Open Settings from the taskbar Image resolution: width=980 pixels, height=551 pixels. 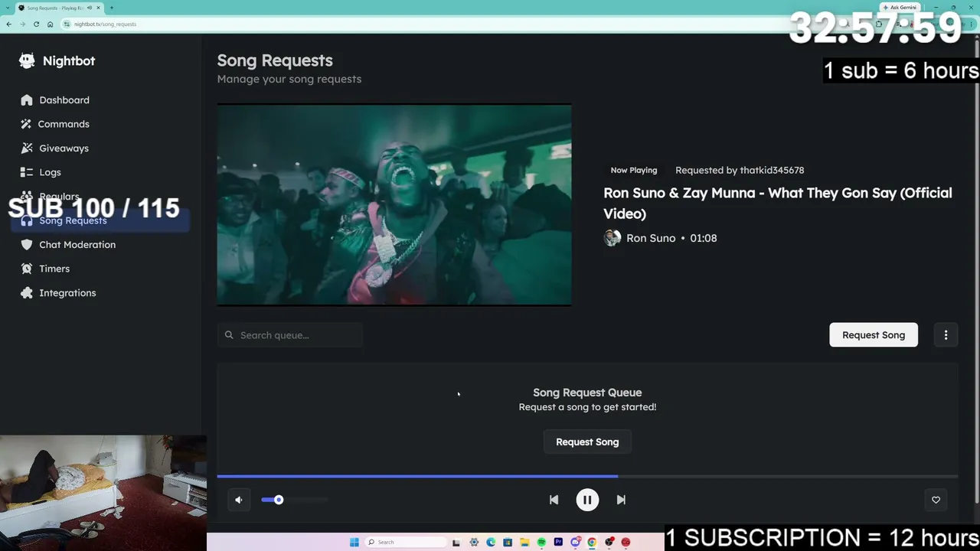pyautogui.click(x=474, y=543)
